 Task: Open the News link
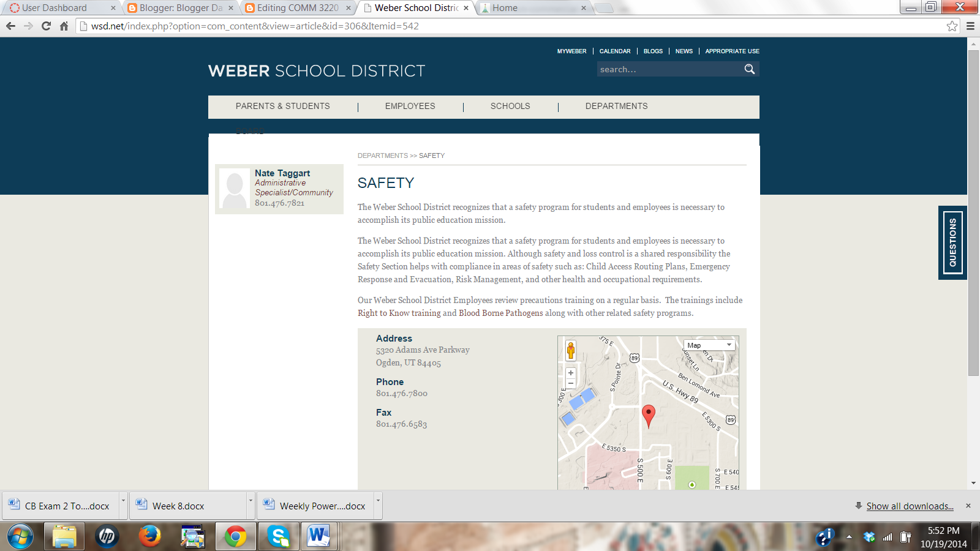[684, 51]
